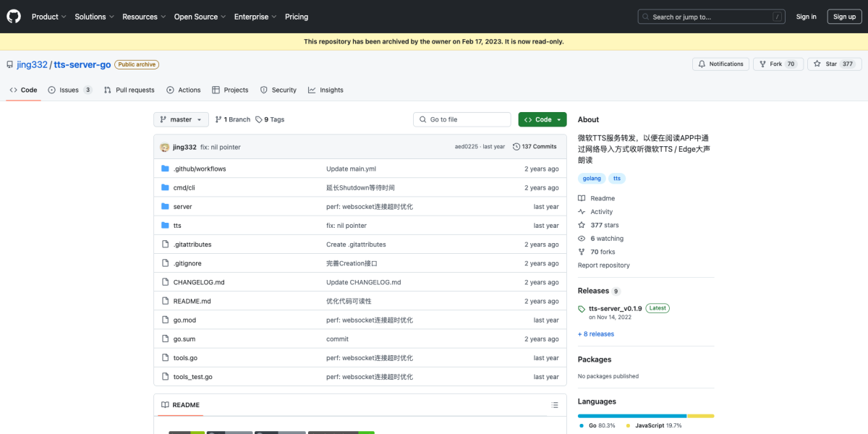Click the jing332 avatar in commit bar
The height and width of the screenshot is (434, 868).
point(165,147)
